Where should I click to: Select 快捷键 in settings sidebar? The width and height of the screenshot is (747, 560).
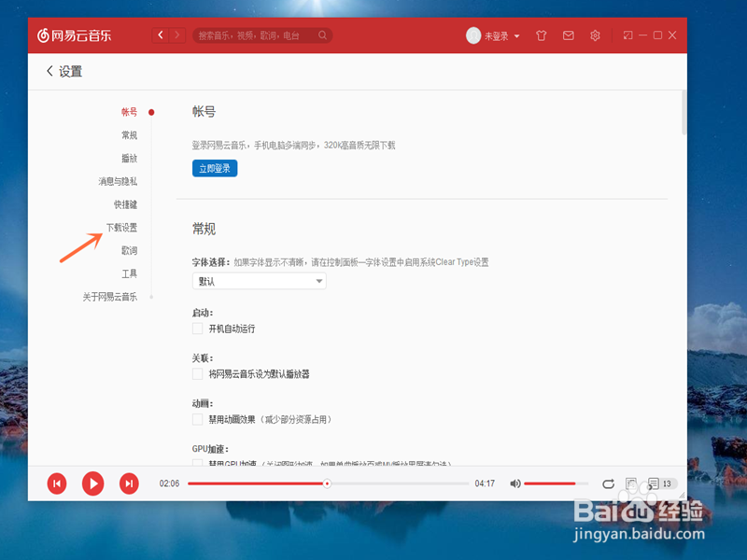click(x=125, y=204)
